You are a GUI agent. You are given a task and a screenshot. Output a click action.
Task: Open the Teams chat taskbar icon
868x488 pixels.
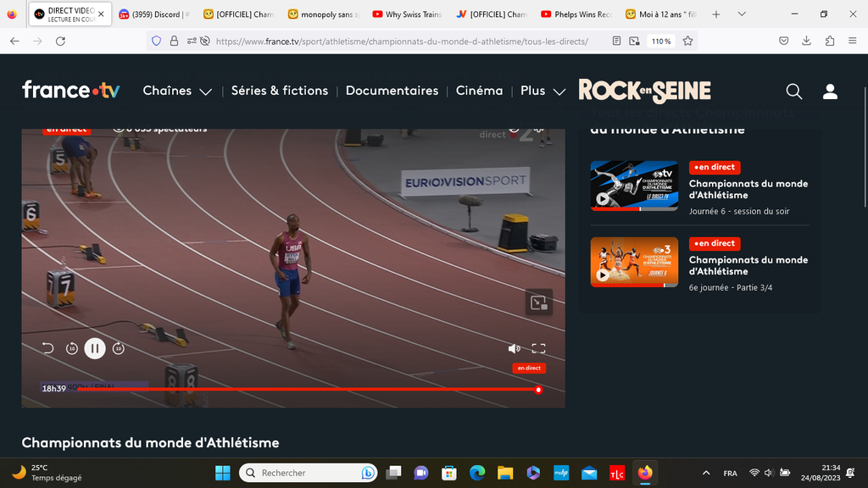click(421, 473)
